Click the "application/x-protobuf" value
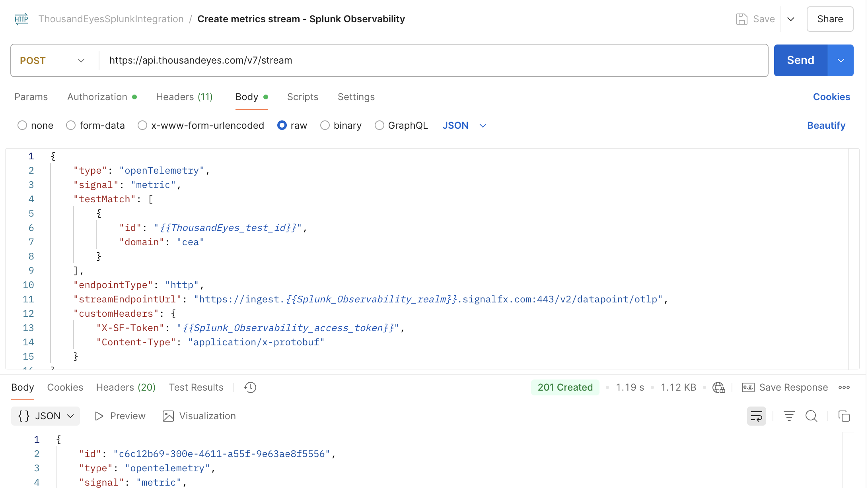This screenshot has height=488, width=868. click(256, 342)
